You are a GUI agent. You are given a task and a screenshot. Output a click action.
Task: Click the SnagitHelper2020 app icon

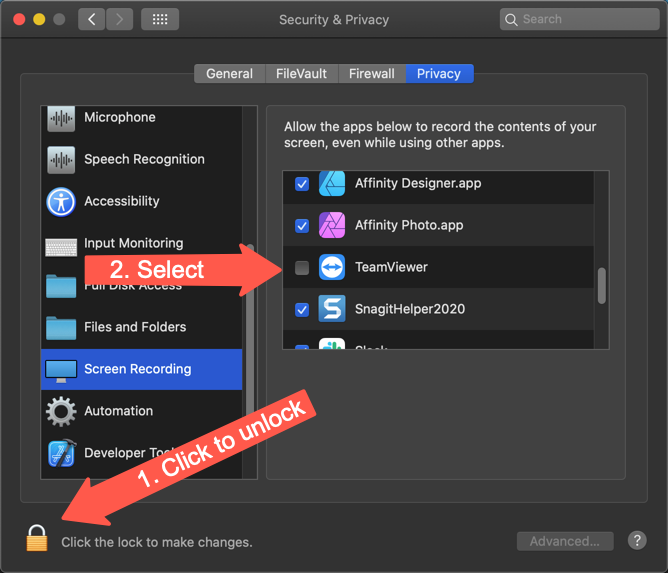click(x=332, y=309)
